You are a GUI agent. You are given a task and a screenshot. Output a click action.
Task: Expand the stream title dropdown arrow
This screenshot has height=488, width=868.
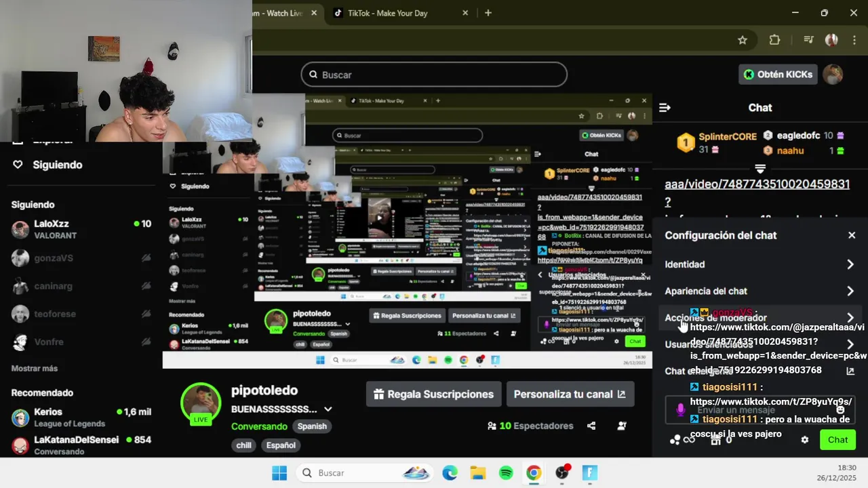tap(328, 409)
